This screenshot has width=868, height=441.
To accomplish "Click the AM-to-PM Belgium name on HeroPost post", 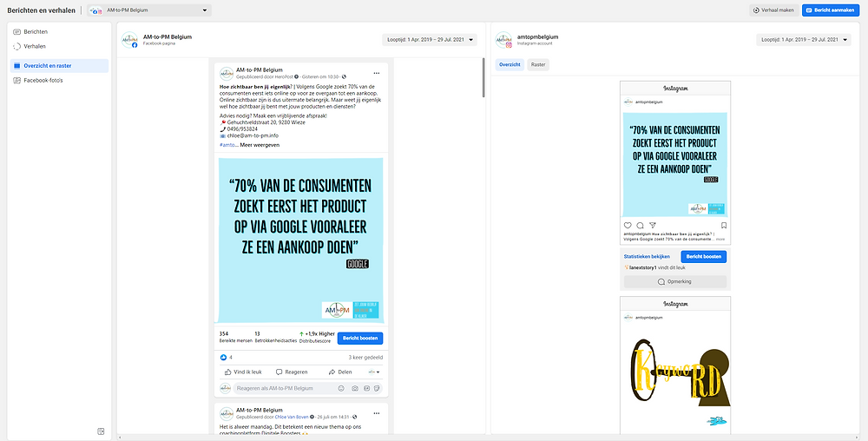I will [259, 70].
